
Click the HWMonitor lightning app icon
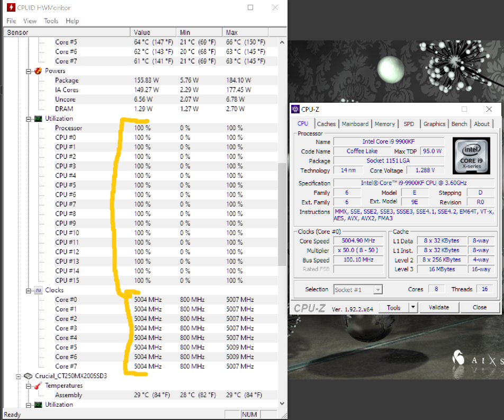click(x=11, y=7)
